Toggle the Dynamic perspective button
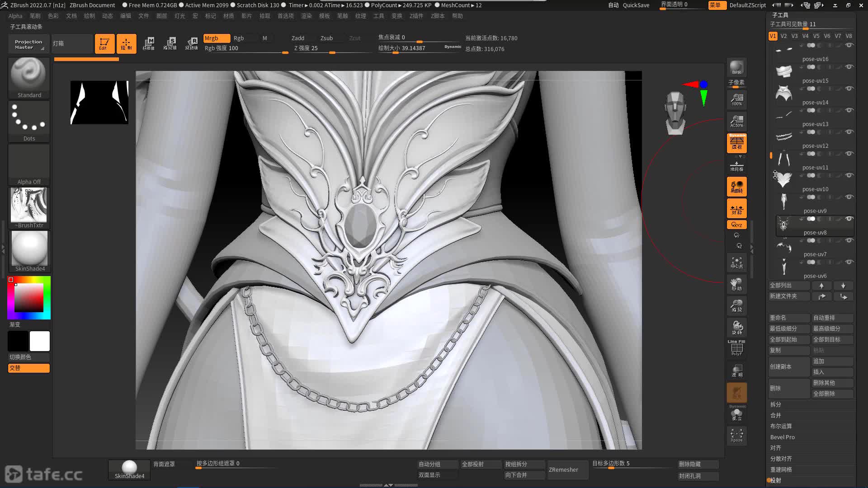The image size is (868, 488). coord(736,143)
